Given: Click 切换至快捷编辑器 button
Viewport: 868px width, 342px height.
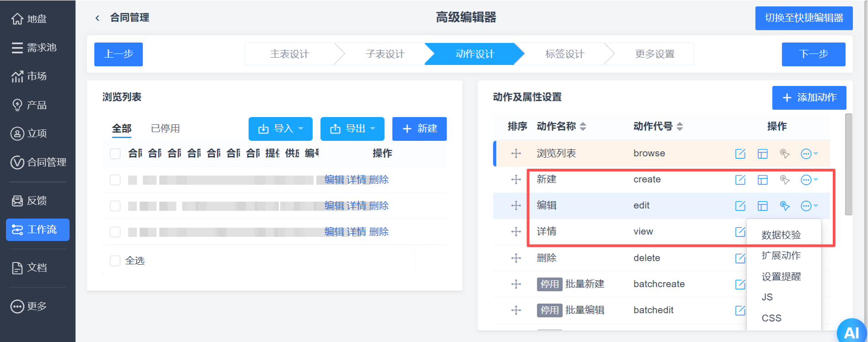Looking at the screenshot, I should click(x=804, y=18).
